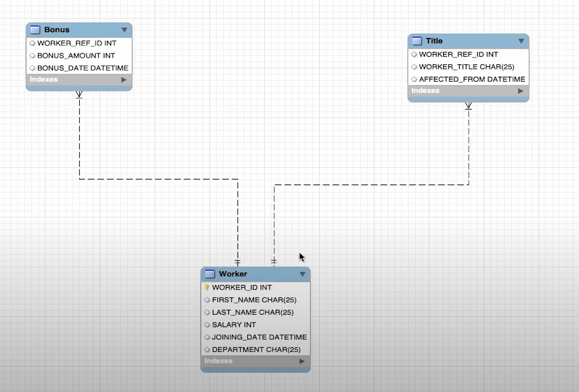Click the table icon in the Bonus header
Viewport: 579px width, 392px height.
tap(34, 29)
